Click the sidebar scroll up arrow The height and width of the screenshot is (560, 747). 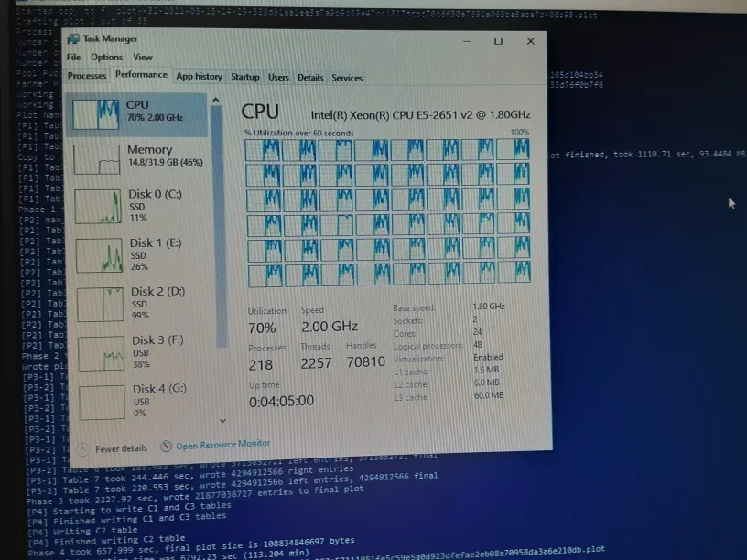coord(216,100)
